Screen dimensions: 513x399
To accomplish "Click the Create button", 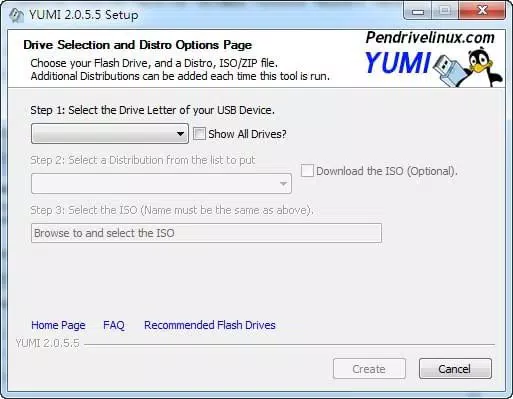I will point(369,369).
